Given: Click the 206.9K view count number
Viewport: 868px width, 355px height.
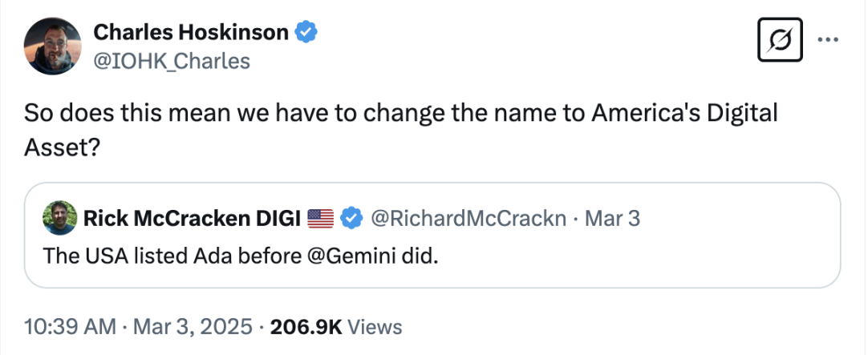Looking at the screenshot, I should pos(306,326).
